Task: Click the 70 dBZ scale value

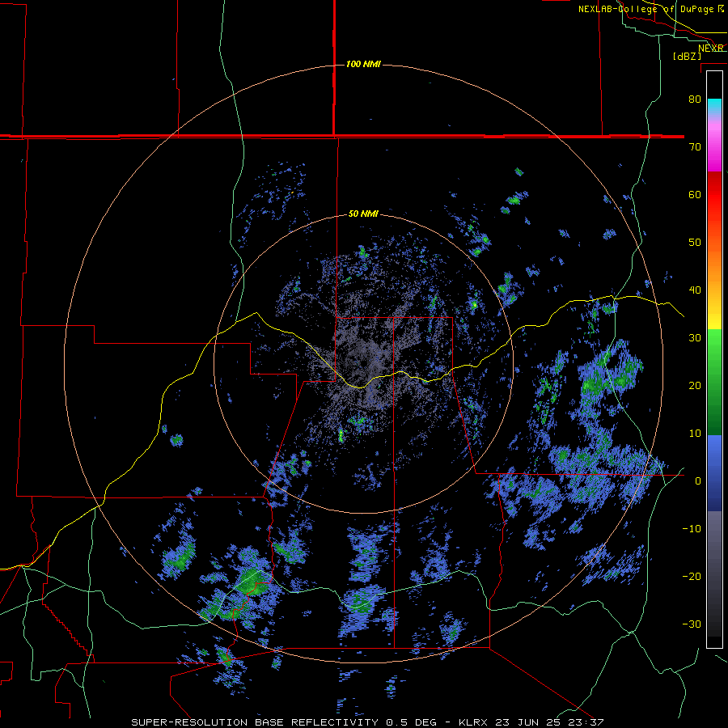Action: 695,146
